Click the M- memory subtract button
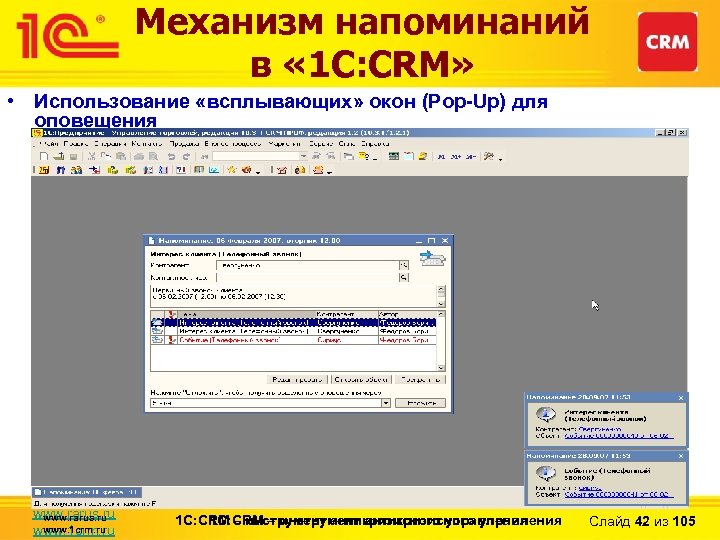This screenshot has width=720, height=540. coord(470,157)
